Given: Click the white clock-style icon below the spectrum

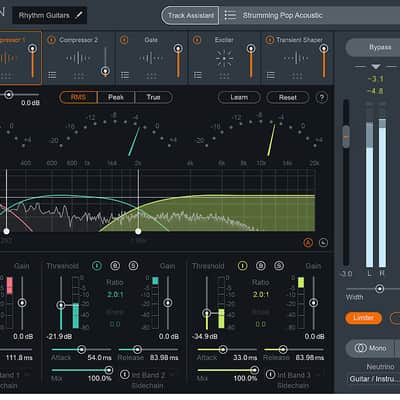Looking at the screenshot, I should (323, 243).
